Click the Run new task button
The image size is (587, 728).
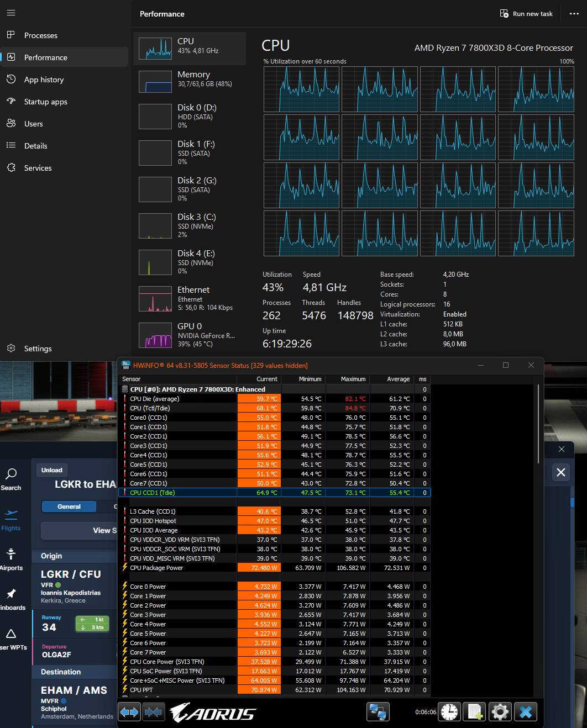point(526,14)
